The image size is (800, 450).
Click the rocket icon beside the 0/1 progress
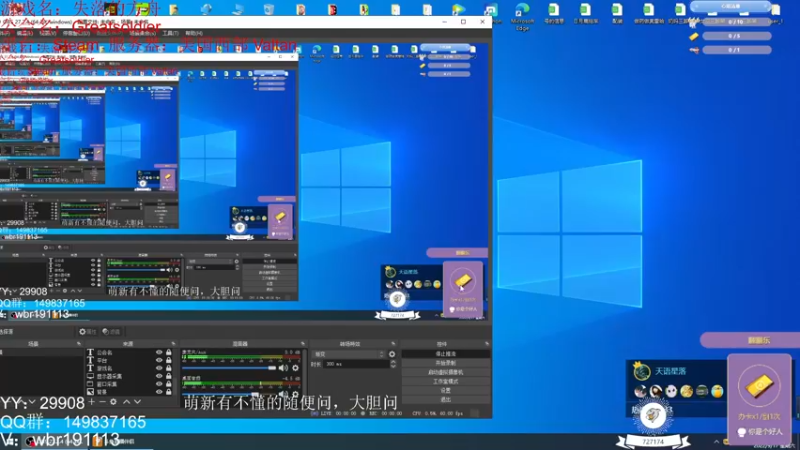tap(694, 50)
